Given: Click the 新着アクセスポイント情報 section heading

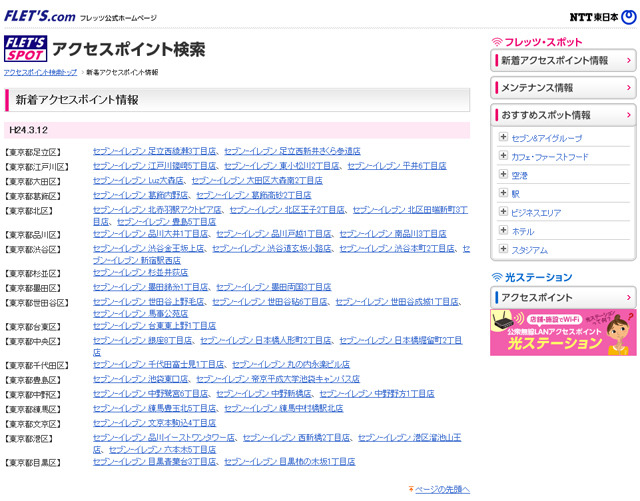Looking at the screenshot, I should [77, 100].
